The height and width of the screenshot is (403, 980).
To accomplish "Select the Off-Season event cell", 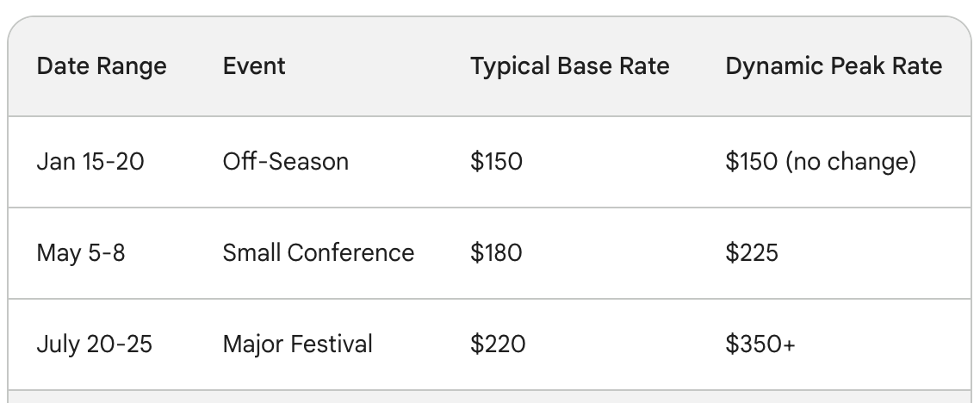I will pyautogui.click(x=286, y=162).
